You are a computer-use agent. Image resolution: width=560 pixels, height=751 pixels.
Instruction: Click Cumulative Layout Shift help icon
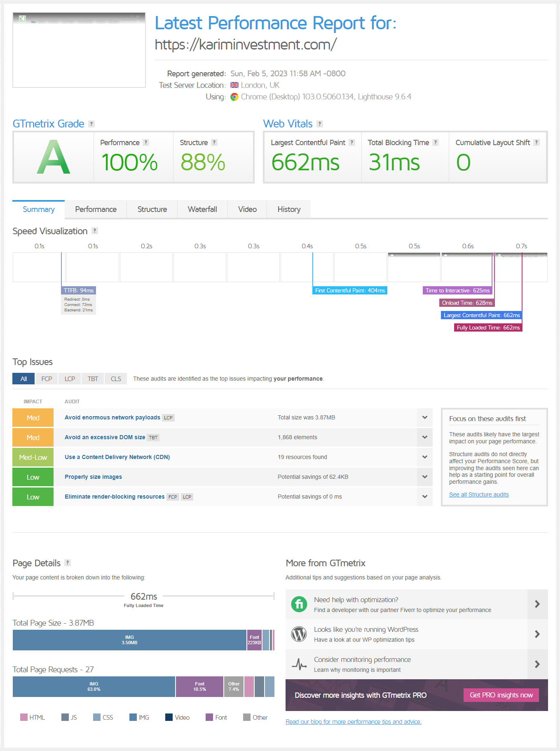537,142
